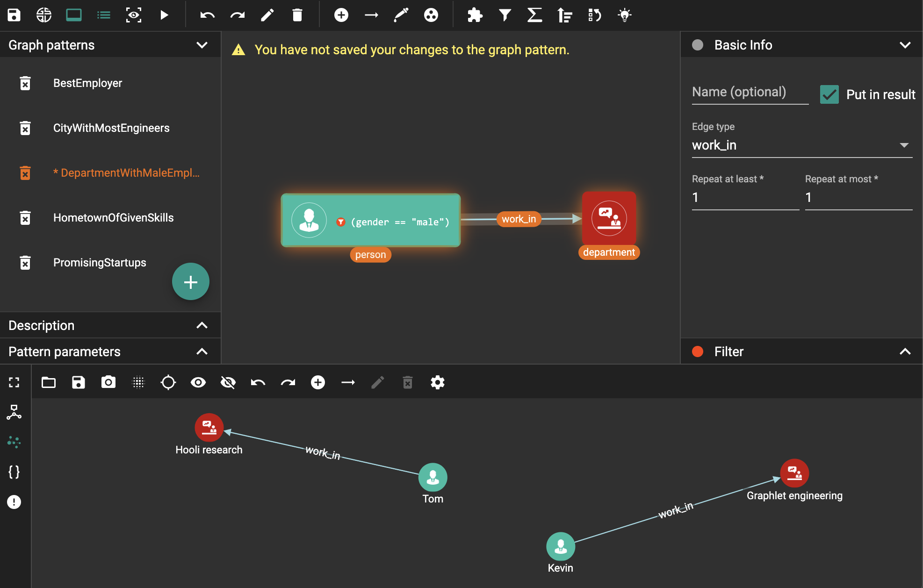Screen dimensions: 923x588
Task: Uncheck the Put in result checkbox
Action: 829,94
